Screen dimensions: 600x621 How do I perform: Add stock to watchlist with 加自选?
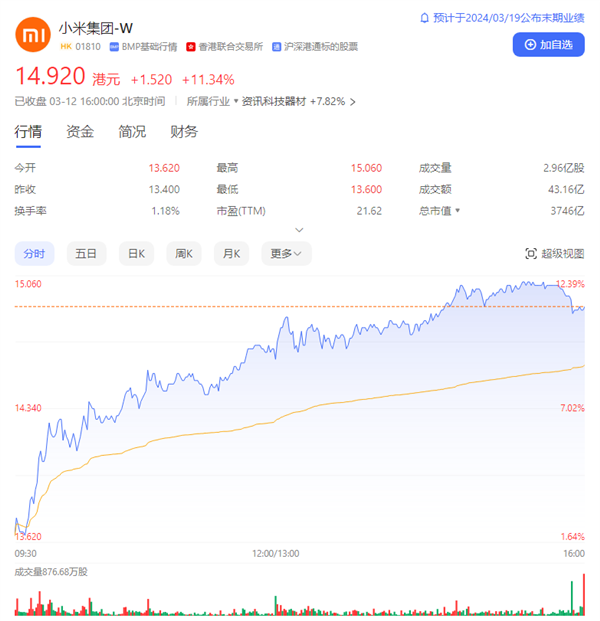[549, 45]
